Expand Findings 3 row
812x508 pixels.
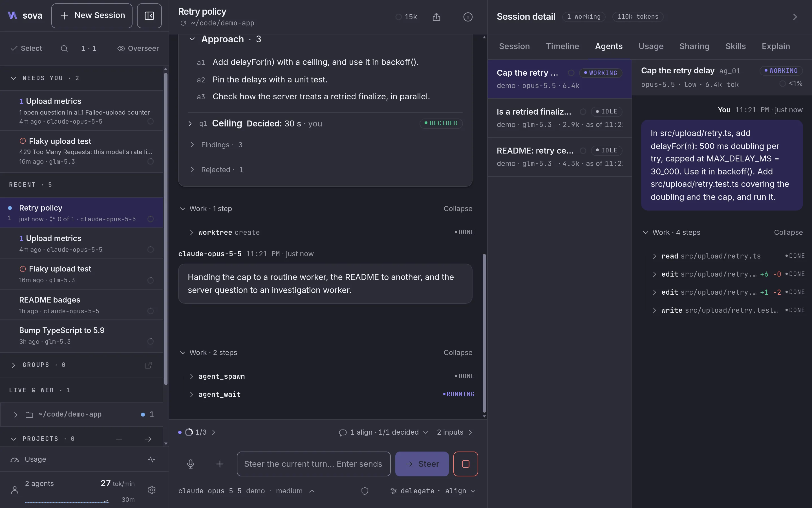click(192, 145)
